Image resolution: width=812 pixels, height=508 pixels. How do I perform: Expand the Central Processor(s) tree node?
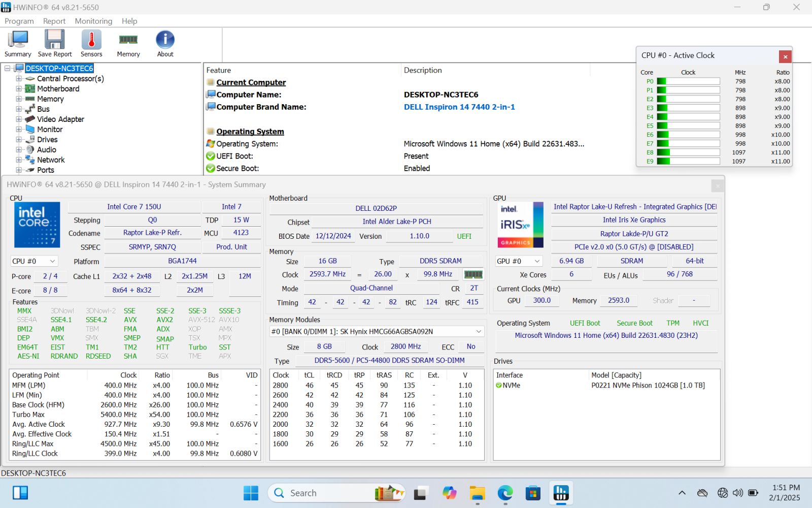click(19, 79)
